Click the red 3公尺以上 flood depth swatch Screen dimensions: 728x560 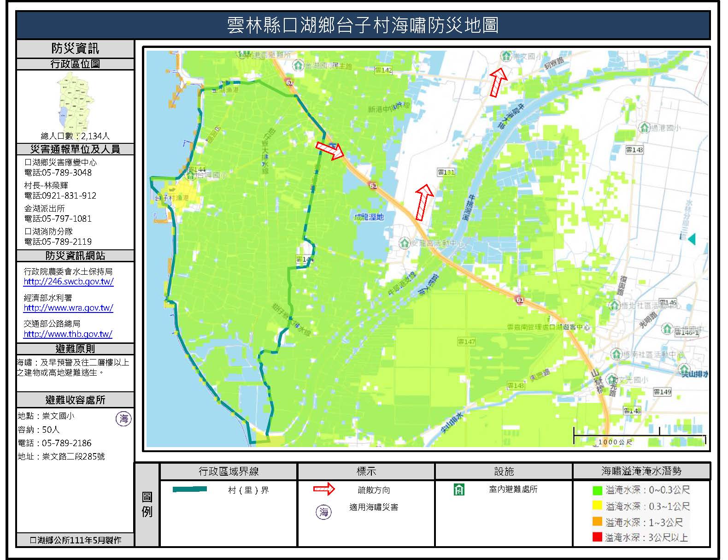[x=597, y=537]
